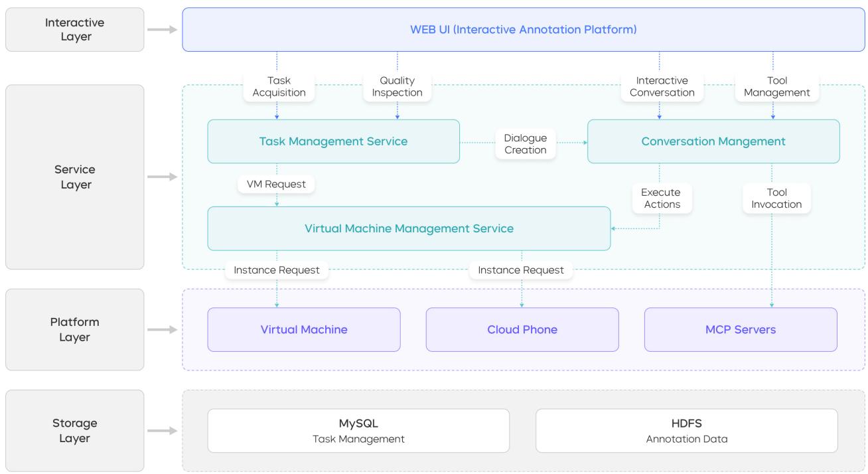Click the Virtual Machine platform box
868x474 pixels.
[x=304, y=329]
